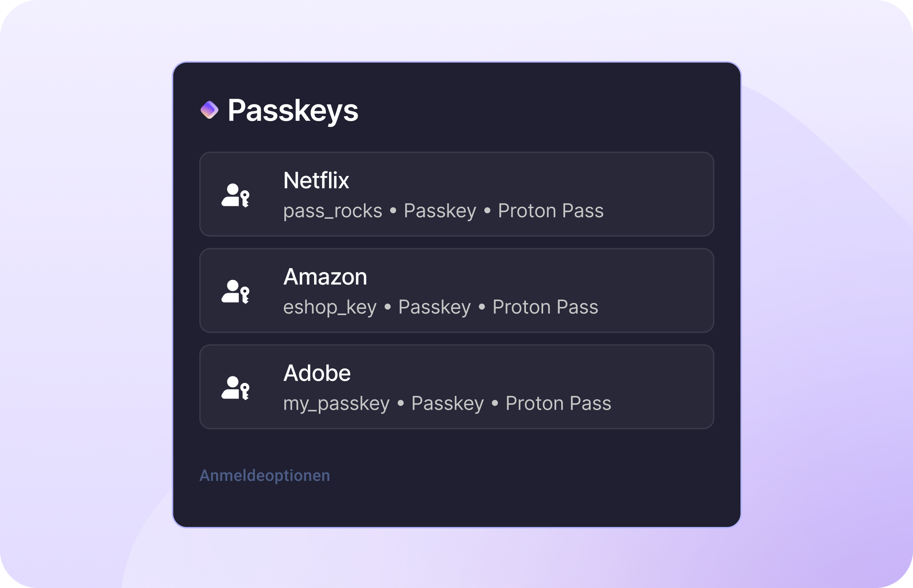Select the Amazon passkey entry title

[x=325, y=277]
